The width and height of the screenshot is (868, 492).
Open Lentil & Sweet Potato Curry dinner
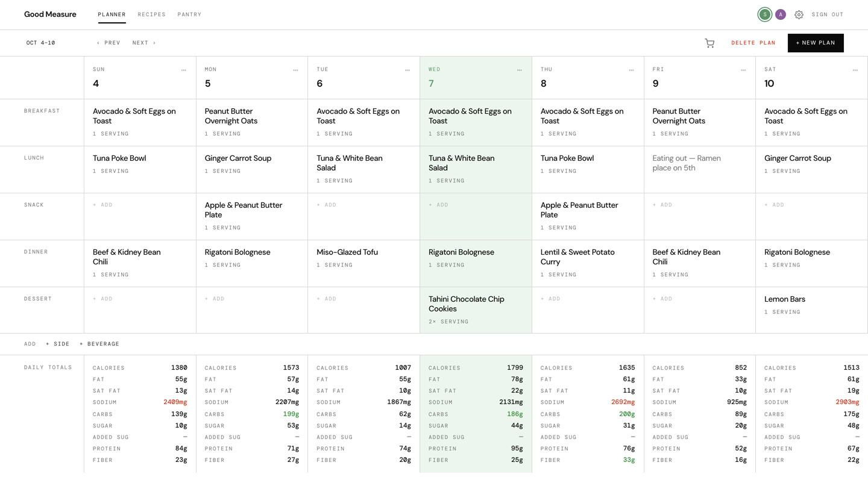[577, 257]
